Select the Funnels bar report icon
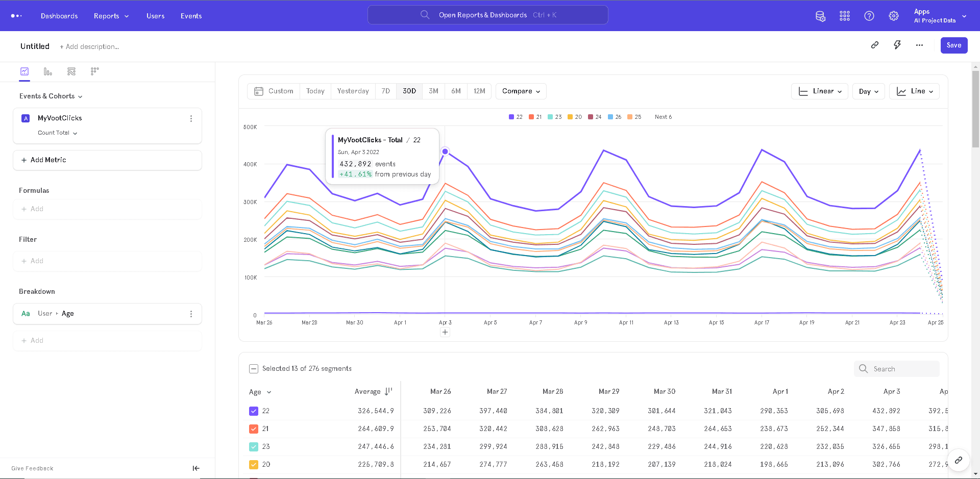The image size is (980, 479). (x=48, y=71)
